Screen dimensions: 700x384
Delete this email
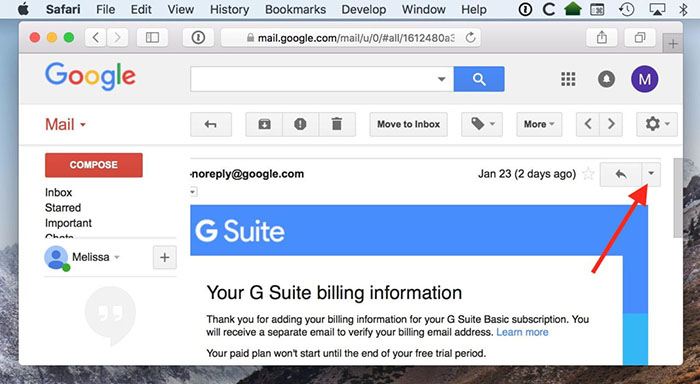click(337, 124)
